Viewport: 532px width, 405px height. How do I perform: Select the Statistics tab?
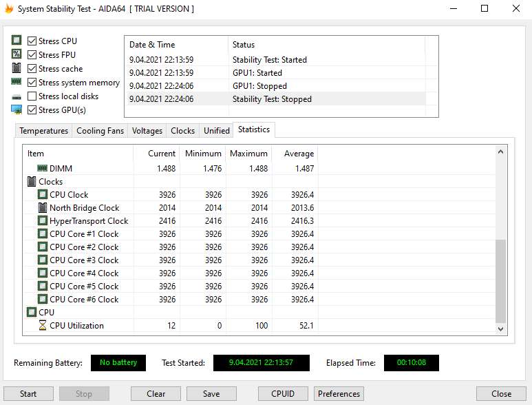coord(254,129)
